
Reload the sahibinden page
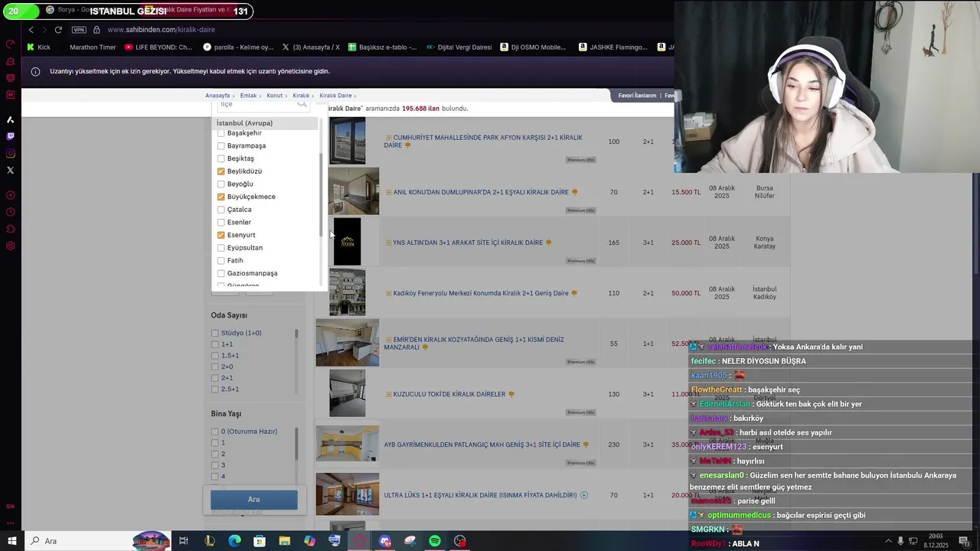click(x=58, y=30)
